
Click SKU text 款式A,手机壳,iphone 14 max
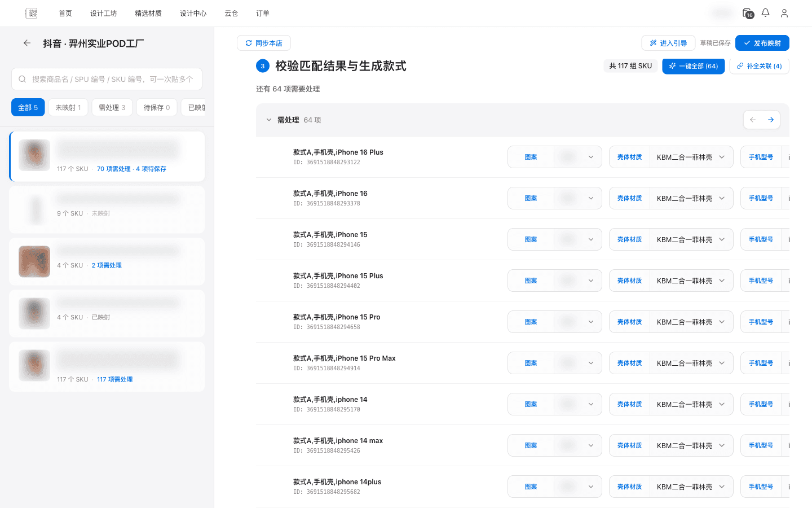pyautogui.click(x=338, y=441)
